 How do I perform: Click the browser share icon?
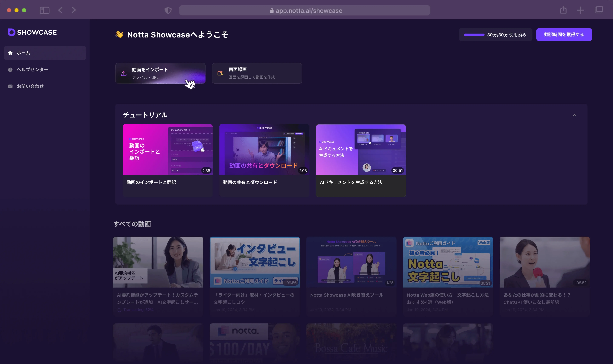point(563,10)
